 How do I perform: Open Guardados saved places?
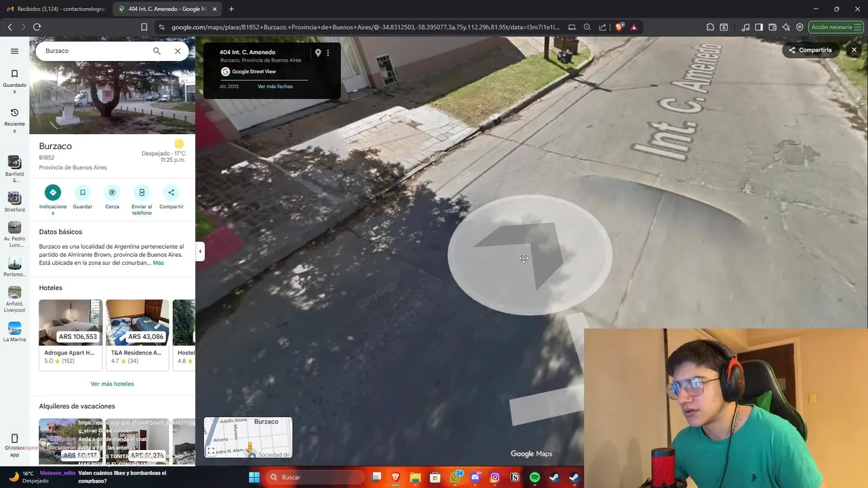click(14, 81)
